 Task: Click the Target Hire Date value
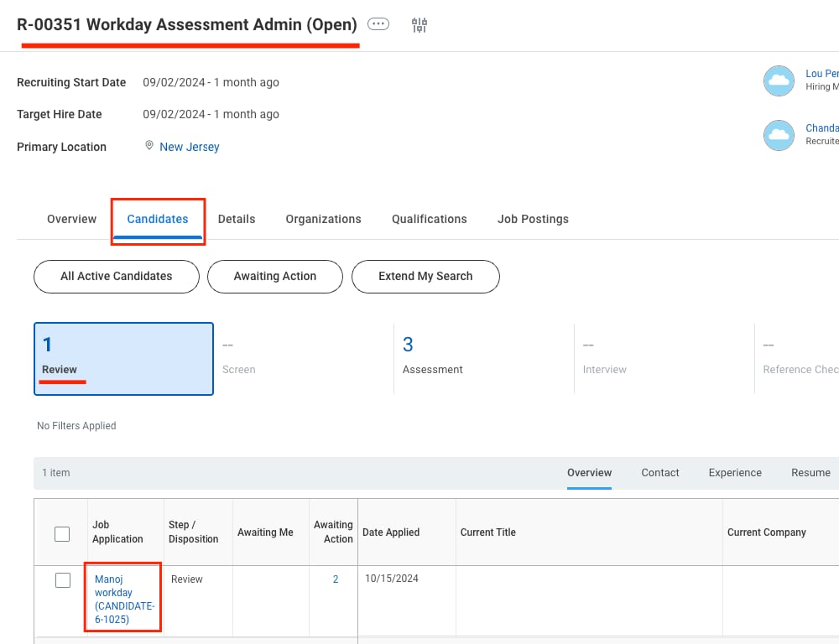pyautogui.click(x=211, y=115)
